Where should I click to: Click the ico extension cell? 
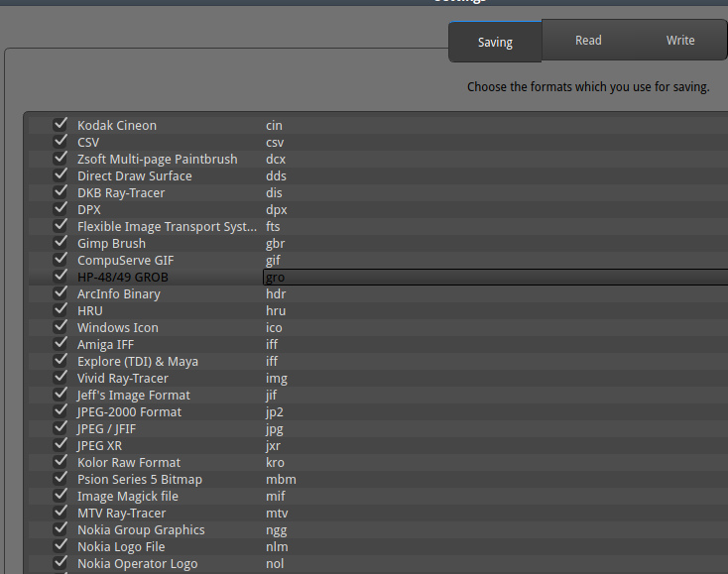(274, 327)
